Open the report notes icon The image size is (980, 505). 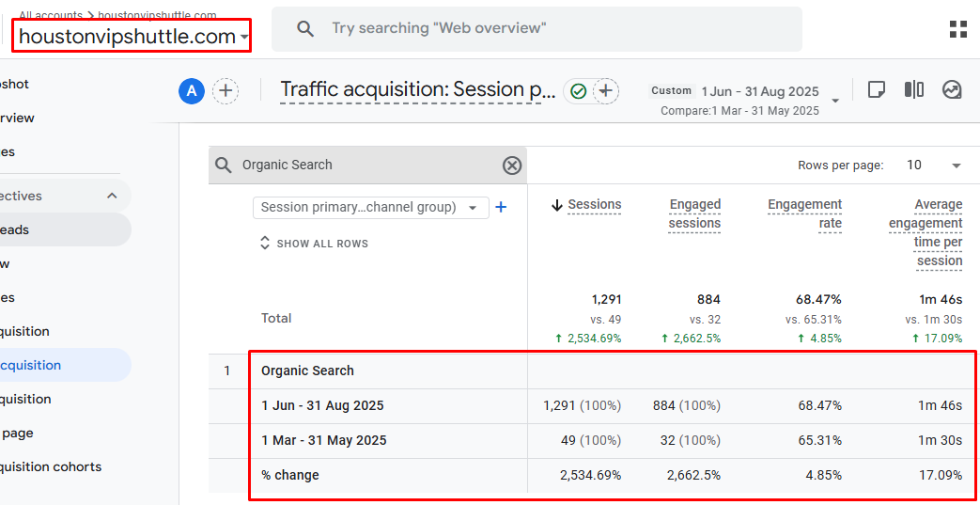click(x=876, y=89)
